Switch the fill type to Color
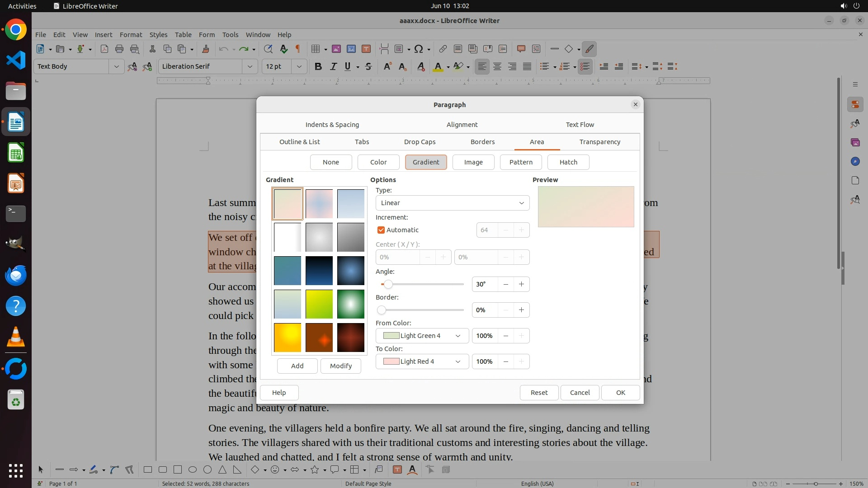This screenshot has width=868, height=488. click(378, 162)
